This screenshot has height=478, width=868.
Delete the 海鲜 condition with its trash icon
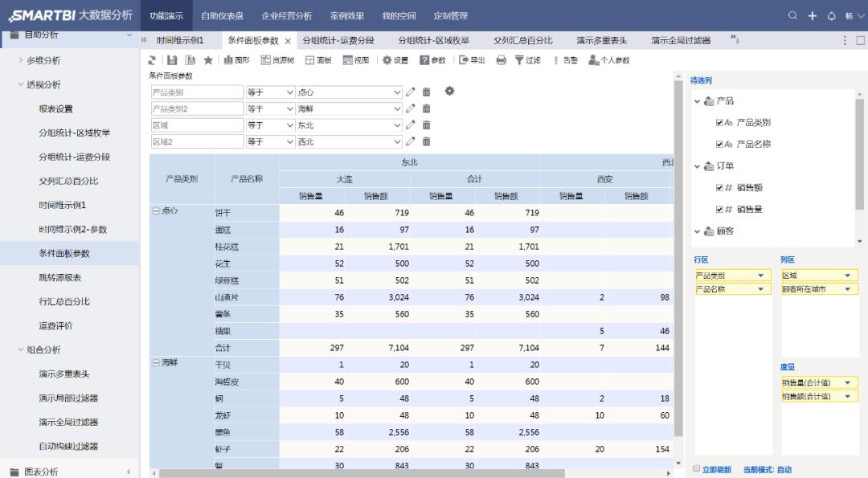[x=426, y=108]
